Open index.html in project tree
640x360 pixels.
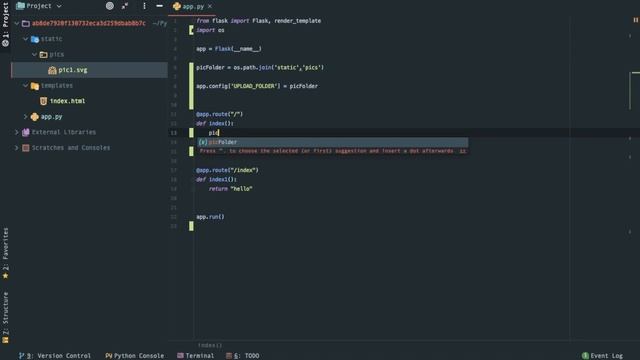point(67,101)
